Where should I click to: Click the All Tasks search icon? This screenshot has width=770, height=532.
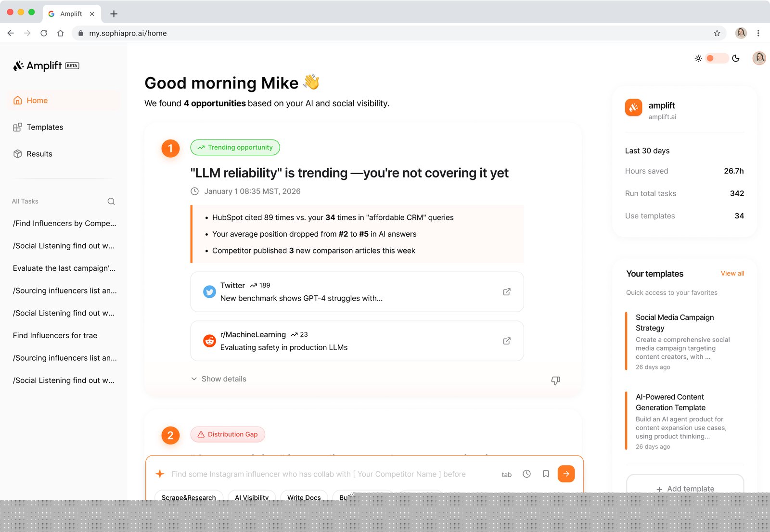point(111,202)
